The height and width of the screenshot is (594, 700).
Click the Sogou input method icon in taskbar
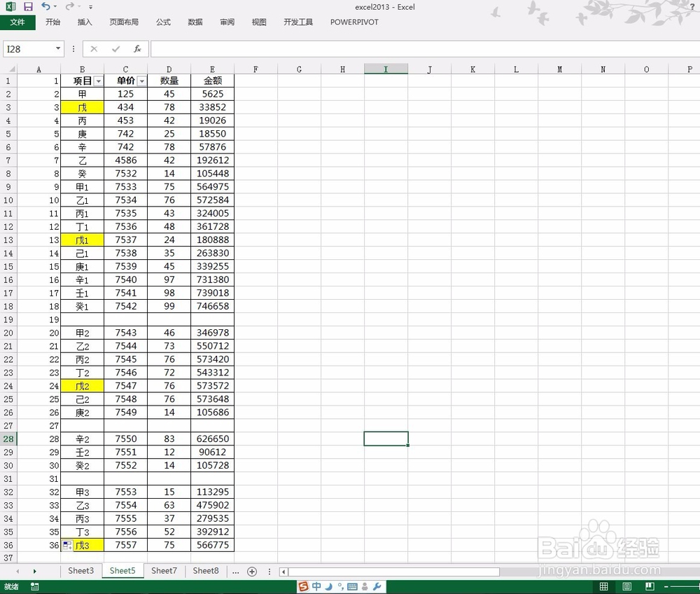click(304, 586)
